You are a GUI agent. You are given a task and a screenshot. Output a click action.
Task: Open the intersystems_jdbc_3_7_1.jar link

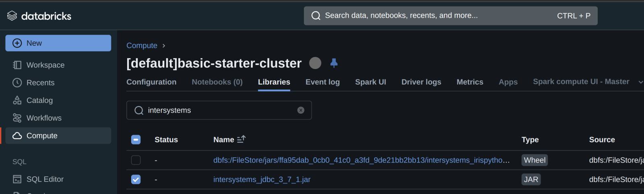(x=262, y=179)
